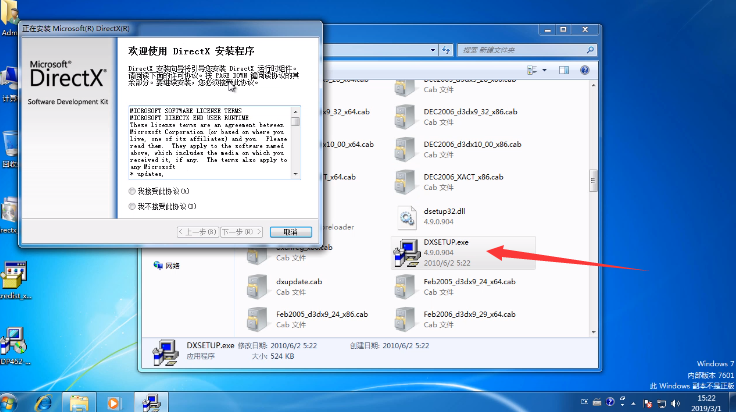Select the dsetup32.dll file icon
Screen dimensions: 737x412
pyautogui.click(x=406, y=218)
